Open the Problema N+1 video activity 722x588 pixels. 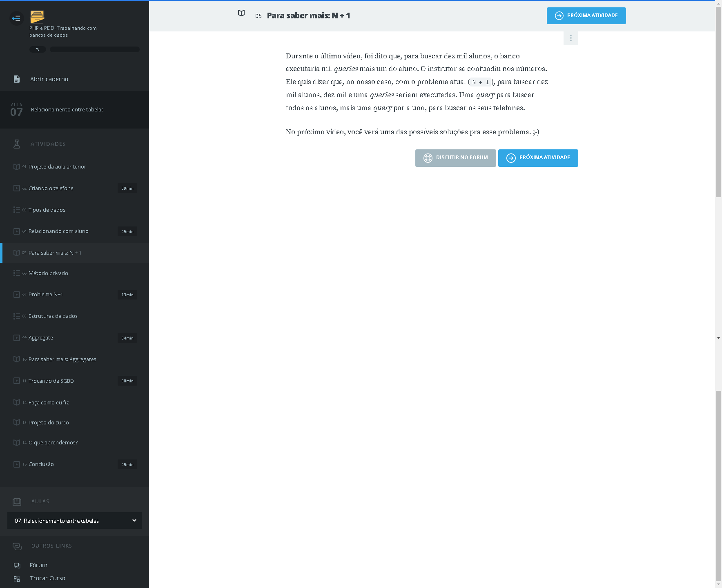pos(46,295)
